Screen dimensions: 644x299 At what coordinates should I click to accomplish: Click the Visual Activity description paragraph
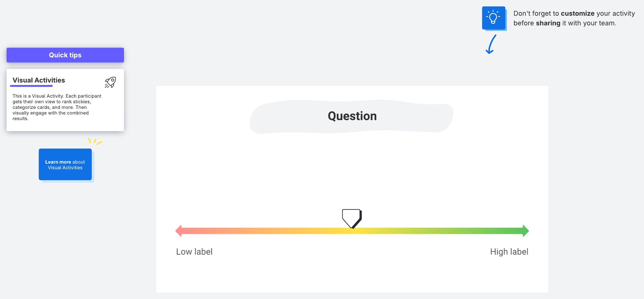coord(57,107)
